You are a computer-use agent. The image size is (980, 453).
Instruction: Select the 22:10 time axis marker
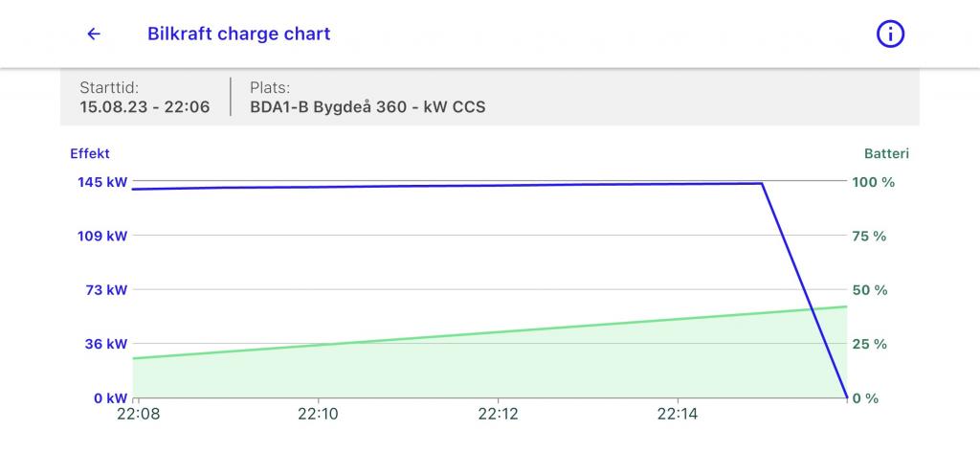click(318, 416)
